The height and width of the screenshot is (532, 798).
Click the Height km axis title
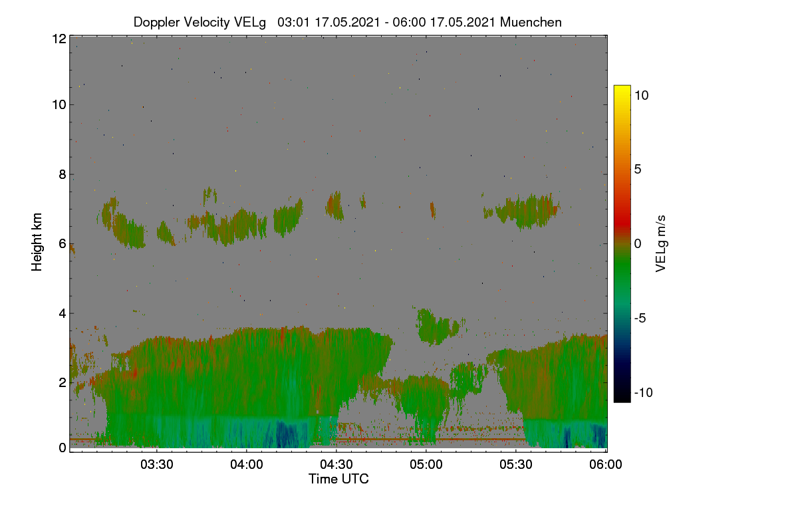point(37,242)
